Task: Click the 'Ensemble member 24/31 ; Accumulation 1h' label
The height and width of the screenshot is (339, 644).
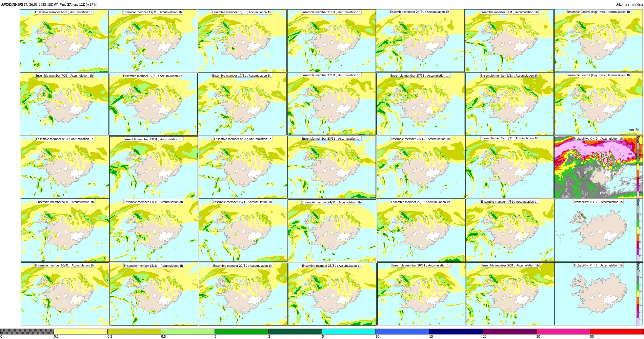Action: click(x=331, y=202)
